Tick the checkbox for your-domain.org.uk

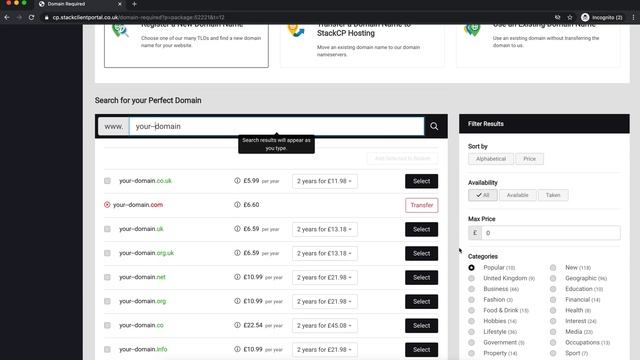(107, 253)
